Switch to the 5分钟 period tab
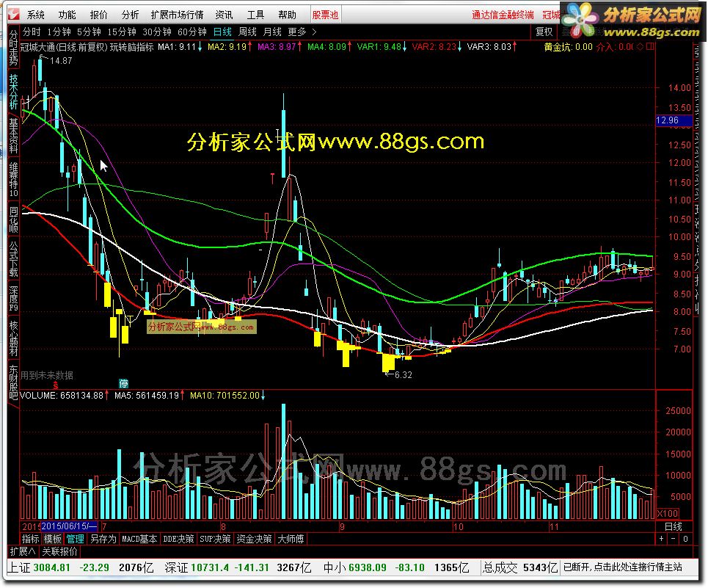The height and width of the screenshot is (588, 708). coord(89,32)
